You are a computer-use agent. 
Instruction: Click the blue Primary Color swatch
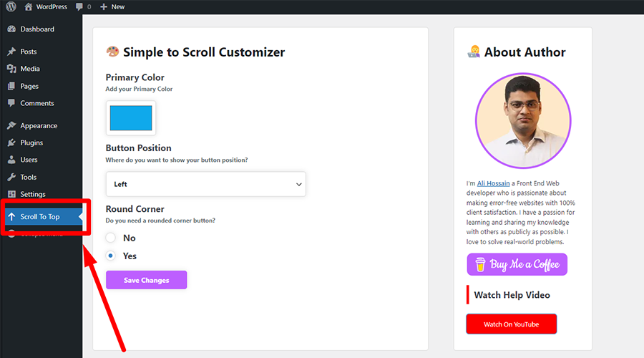pos(130,118)
